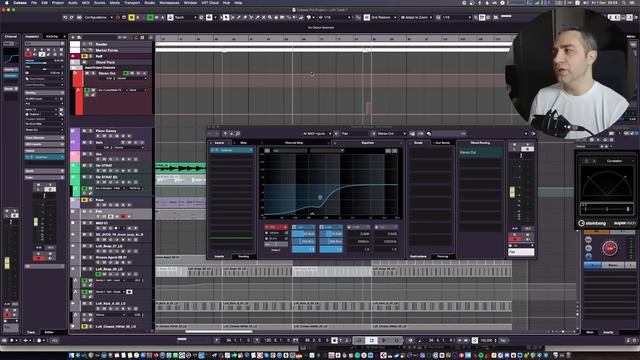Open the EQ preset dropdown above curve
Image resolution: width=640 pixels, height=360 pixels.
[x=326, y=151]
